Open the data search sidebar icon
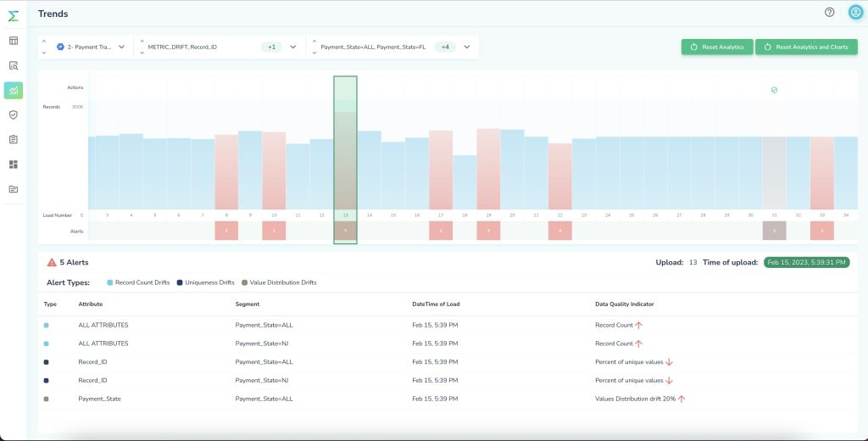 click(x=13, y=65)
